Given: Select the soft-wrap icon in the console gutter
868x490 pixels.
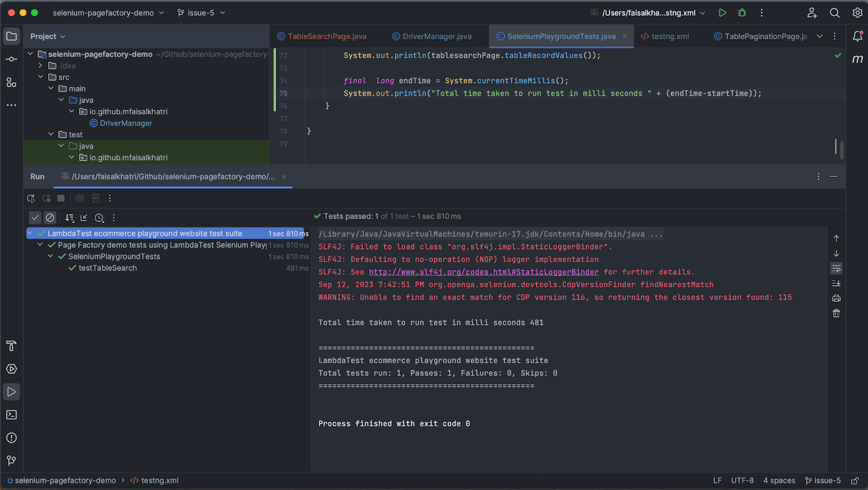Looking at the screenshot, I should [x=836, y=268].
